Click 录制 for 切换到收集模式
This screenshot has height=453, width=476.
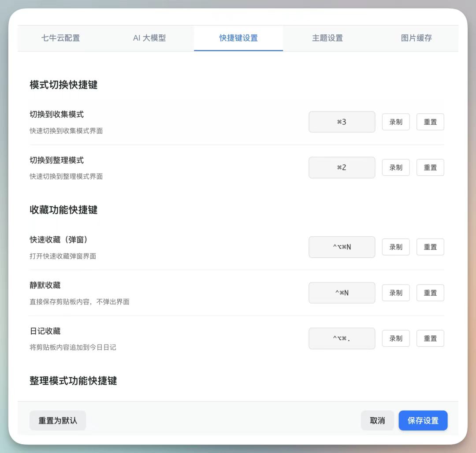[x=395, y=122]
